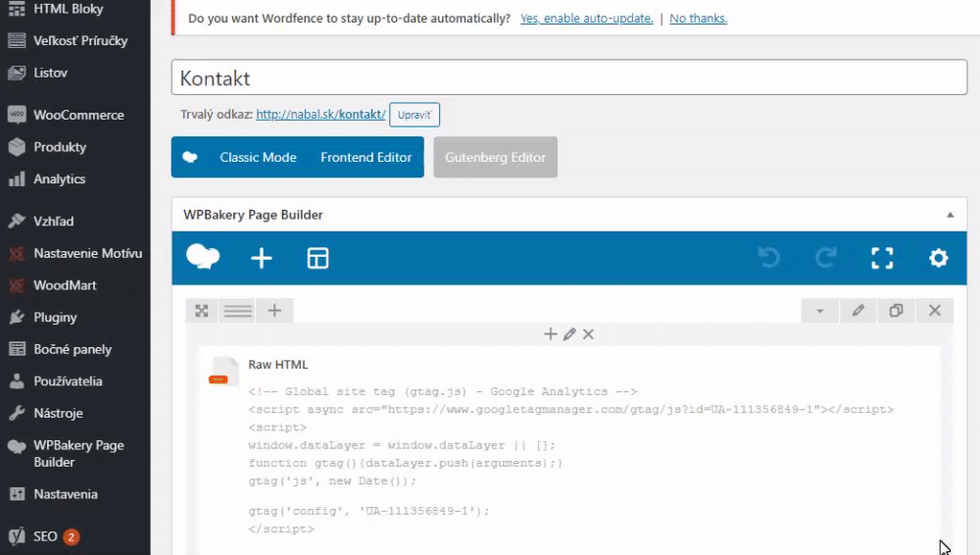980x555 pixels.
Task: Click Yes, enable auto-update link
Action: pos(586,19)
